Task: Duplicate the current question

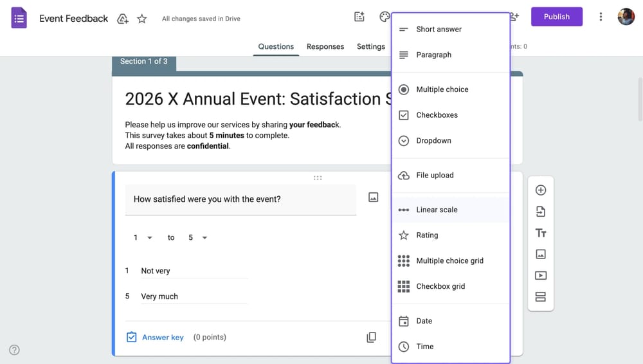Action: (371, 338)
